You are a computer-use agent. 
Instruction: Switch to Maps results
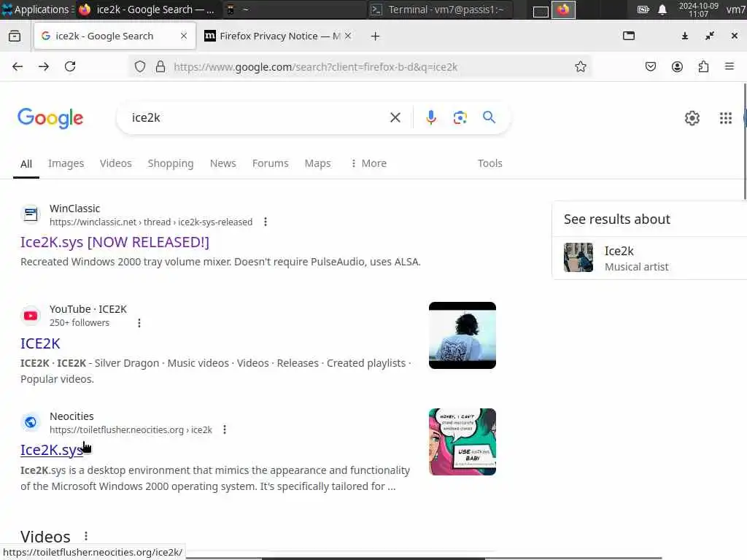coord(317,163)
